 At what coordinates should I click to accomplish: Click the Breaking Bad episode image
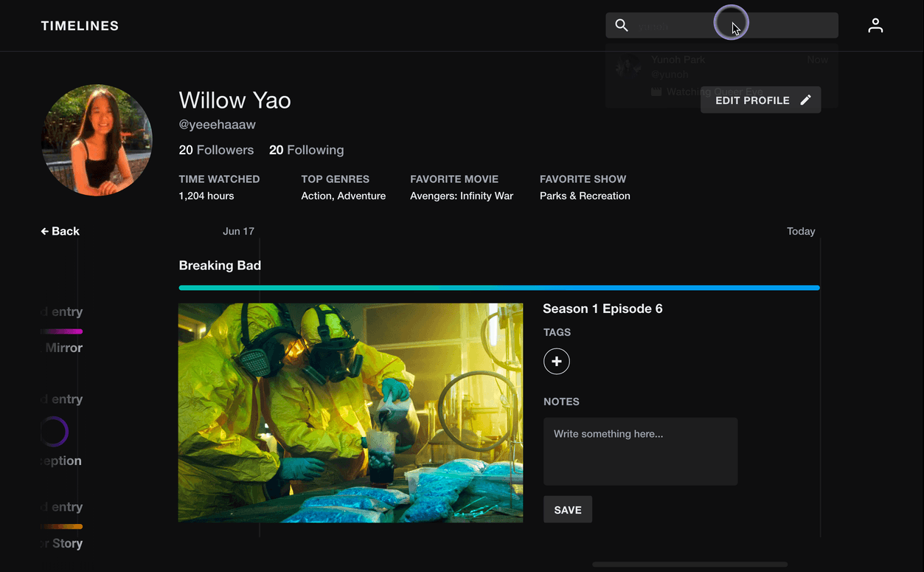coord(350,413)
